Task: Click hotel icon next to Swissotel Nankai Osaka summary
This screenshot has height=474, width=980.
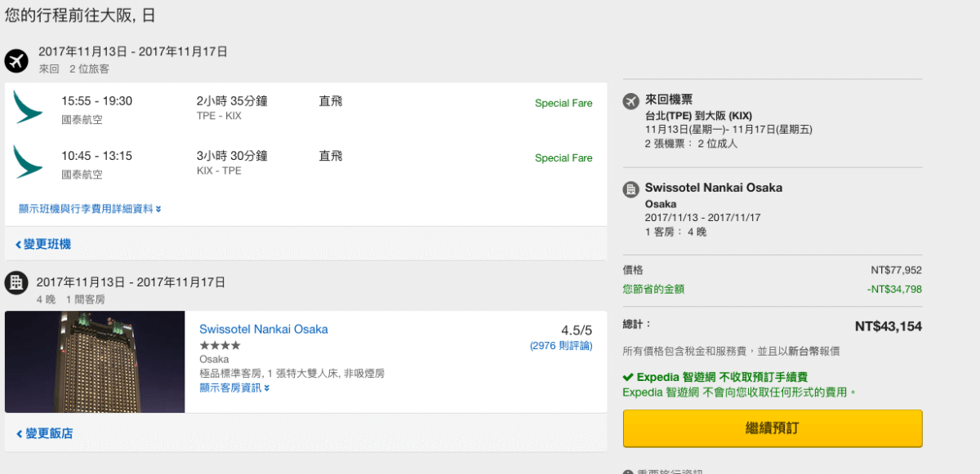Action: (x=630, y=189)
